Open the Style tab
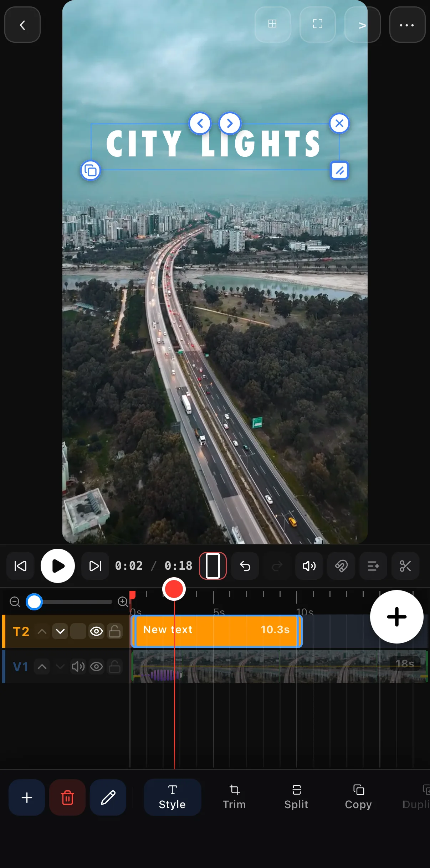Image resolution: width=430 pixels, height=868 pixels. pyautogui.click(x=173, y=797)
